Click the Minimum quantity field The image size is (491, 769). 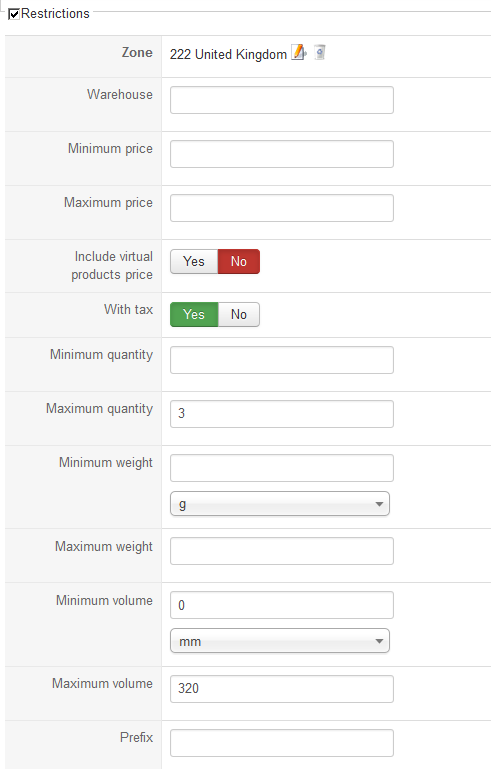282,360
